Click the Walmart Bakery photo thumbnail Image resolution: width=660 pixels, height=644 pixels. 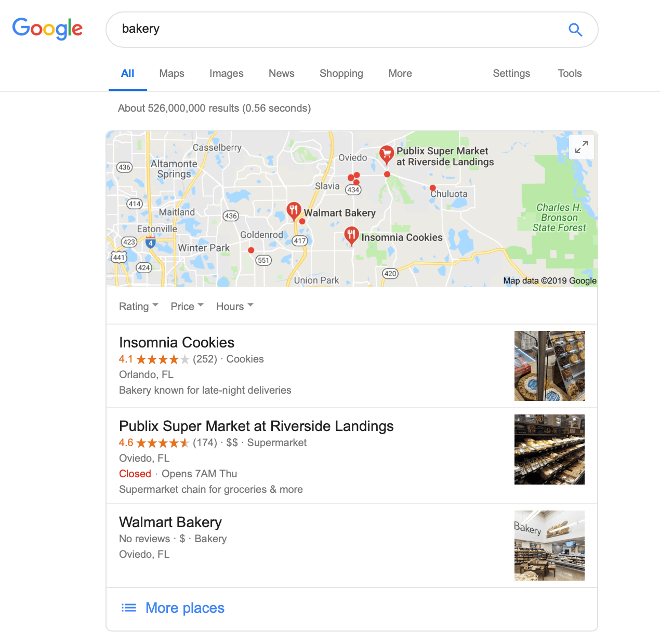[549, 545]
